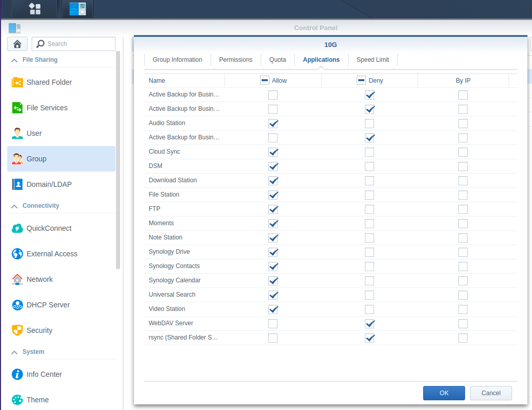Click the Control Panel search field
The height and width of the screenshot is (410, 532).
tap(74, 44)
